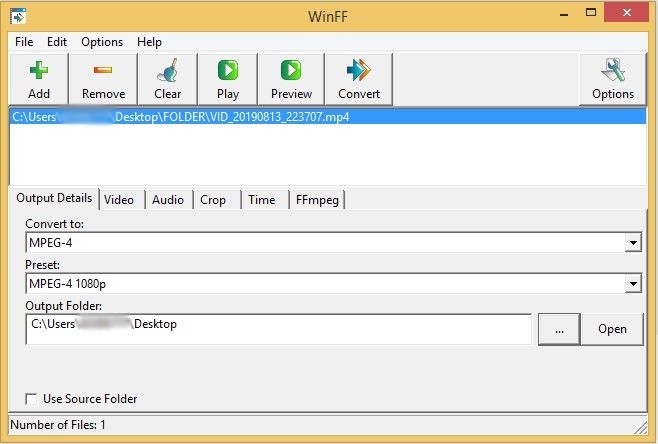Click the WinFF title bar app icon
The width and height of the screenshot is (658, 444).
coord(18,17)
